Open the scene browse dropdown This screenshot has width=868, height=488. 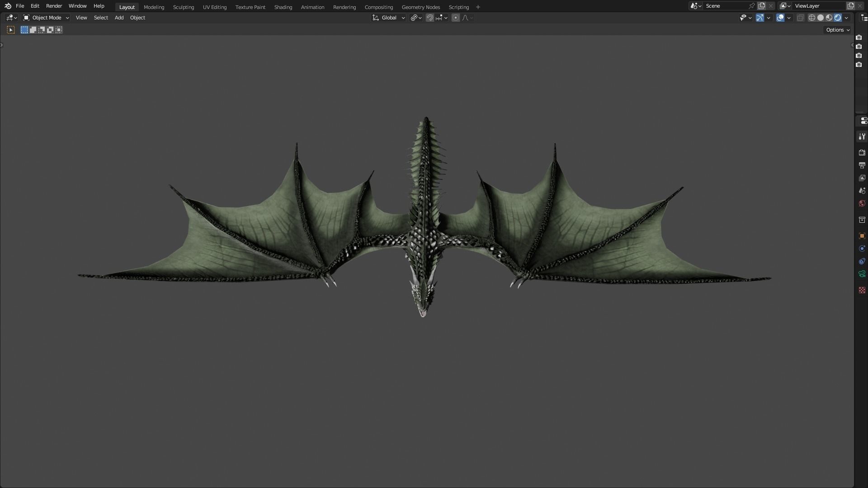click(696, 6)
